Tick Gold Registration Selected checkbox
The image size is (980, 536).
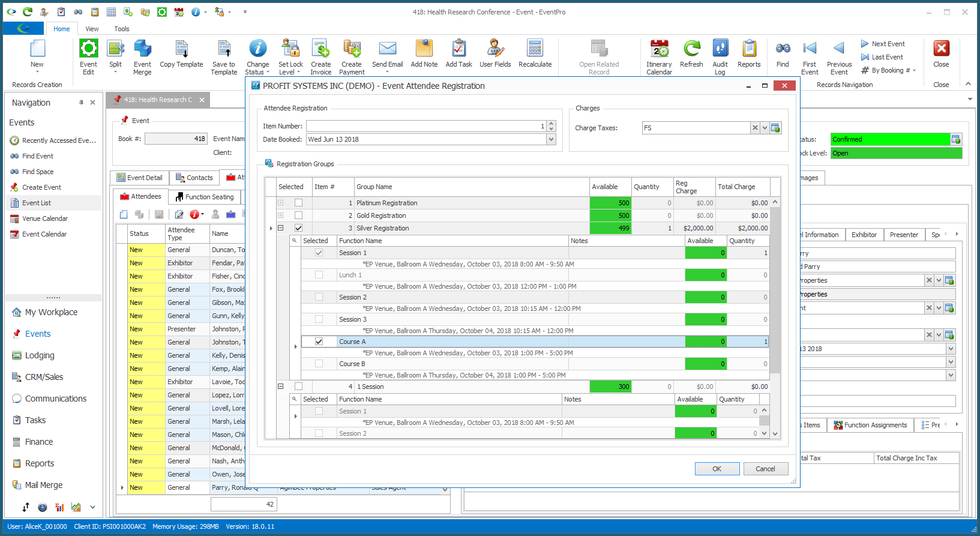(x=298, y=215)
